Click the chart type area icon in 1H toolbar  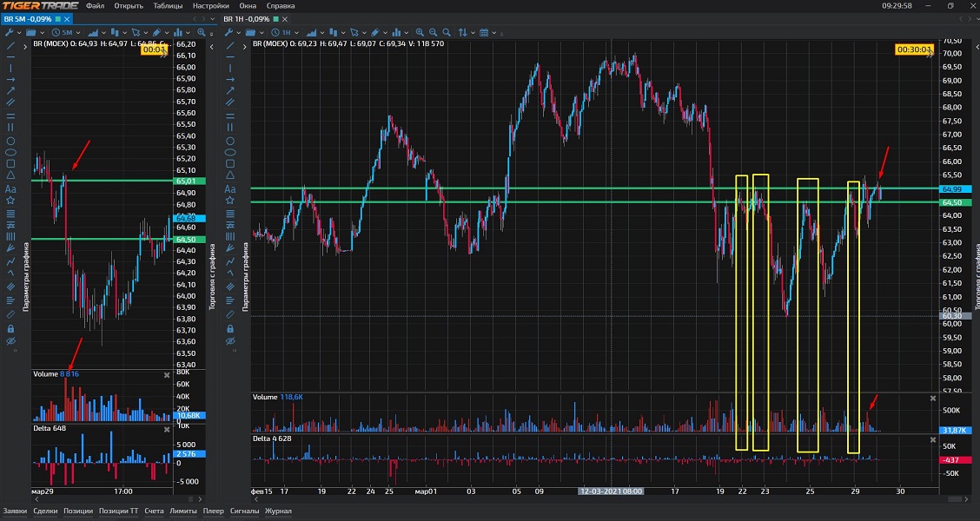click(311, 32)
